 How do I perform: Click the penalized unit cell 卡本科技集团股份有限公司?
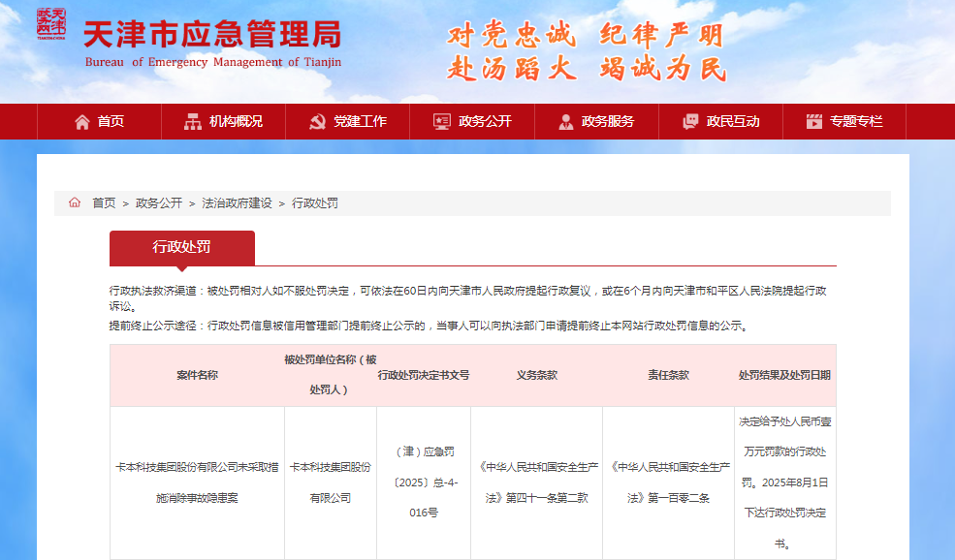tap(330, 482)
